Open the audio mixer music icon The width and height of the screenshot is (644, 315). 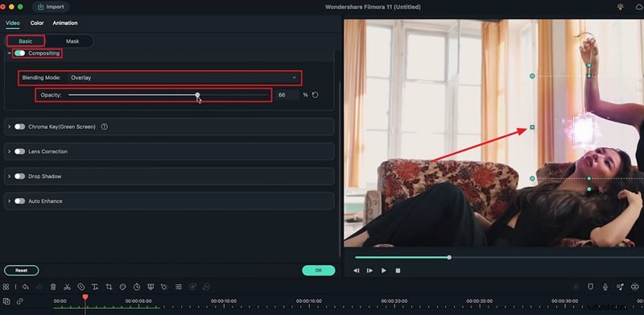(620, 287)
